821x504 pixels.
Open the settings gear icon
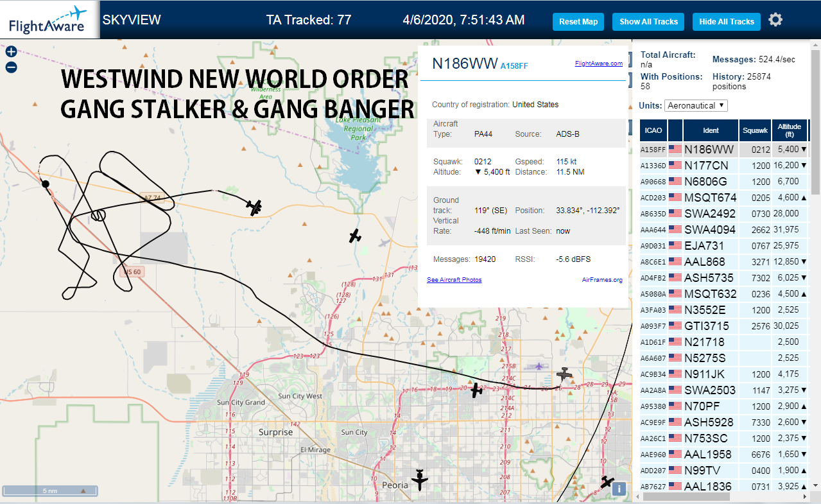tap(775, 20)
